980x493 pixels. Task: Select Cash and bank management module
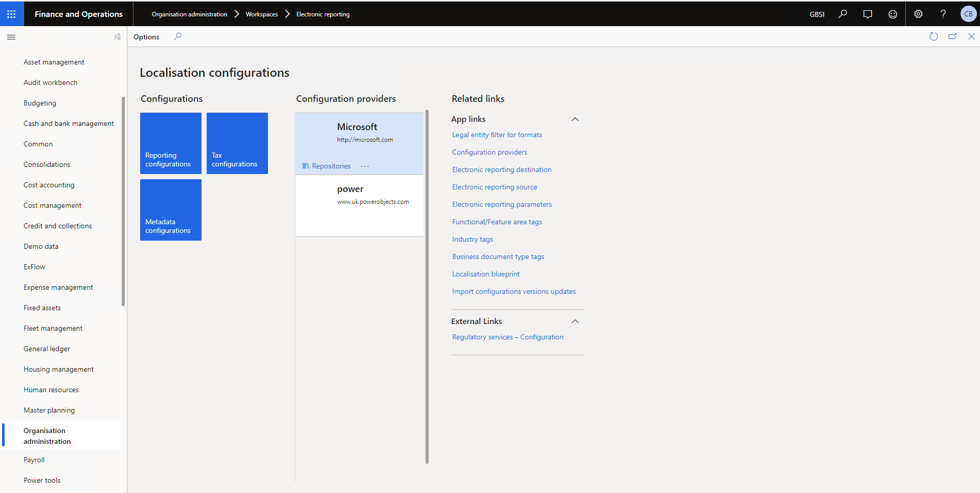[69, 123]
